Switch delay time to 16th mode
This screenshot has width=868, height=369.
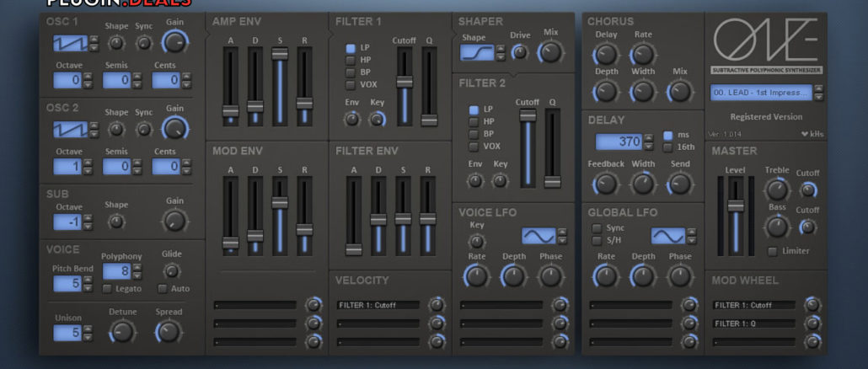668,147
